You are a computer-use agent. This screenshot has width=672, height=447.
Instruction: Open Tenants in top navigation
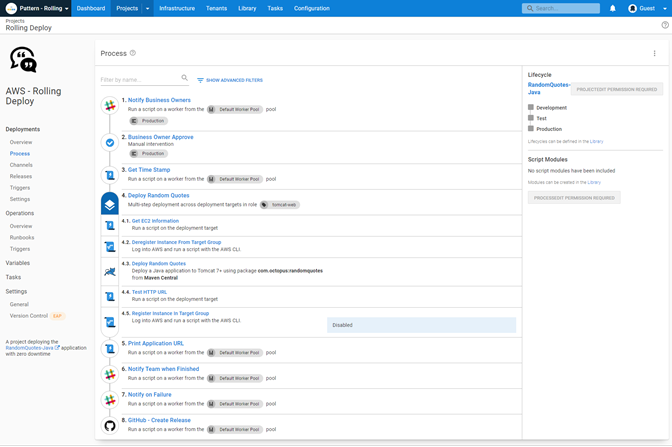click(x=216, y=8)
